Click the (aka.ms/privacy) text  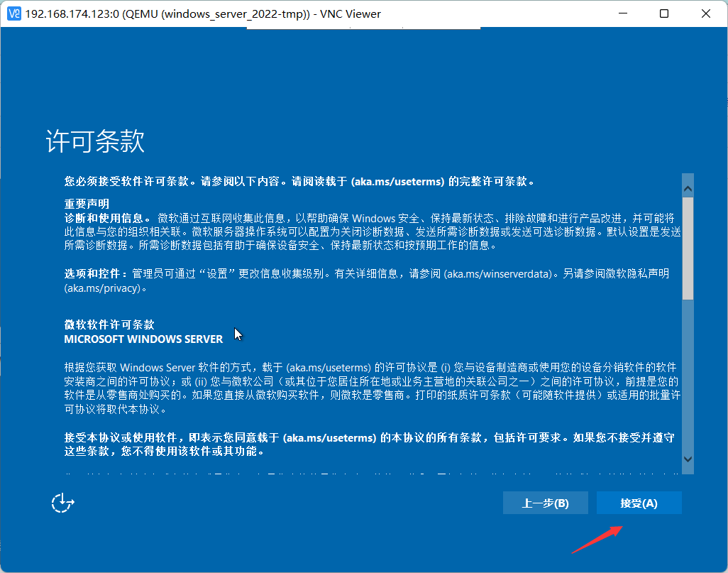[102, 288]
